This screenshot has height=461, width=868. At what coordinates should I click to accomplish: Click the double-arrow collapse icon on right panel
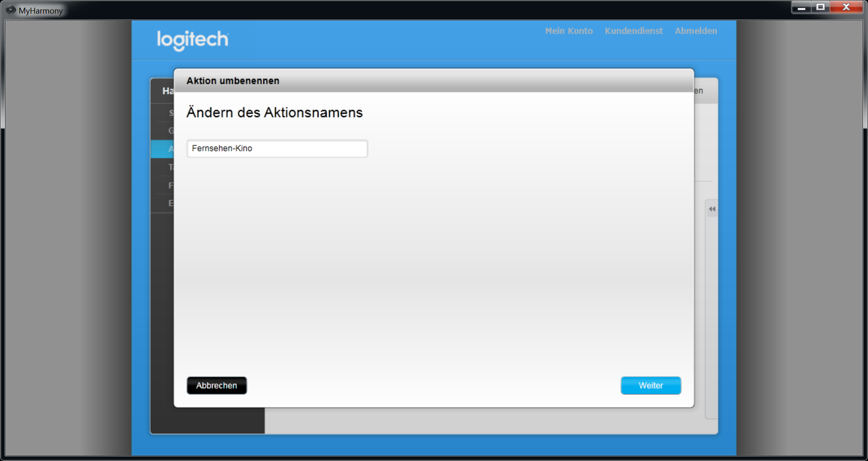[x=712, y=209]
